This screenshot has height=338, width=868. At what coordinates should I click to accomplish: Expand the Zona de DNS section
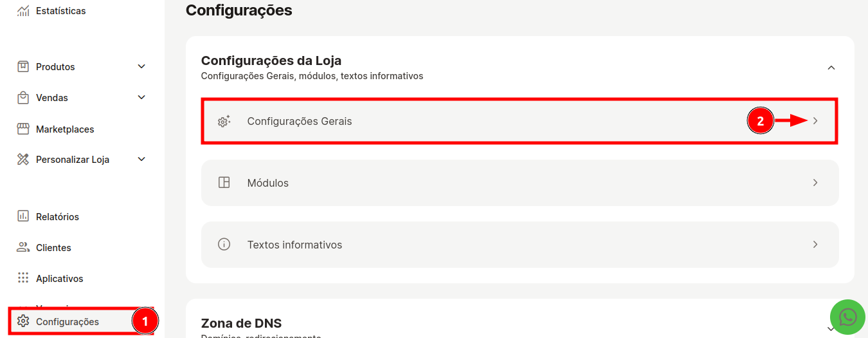tap(831, 328)
